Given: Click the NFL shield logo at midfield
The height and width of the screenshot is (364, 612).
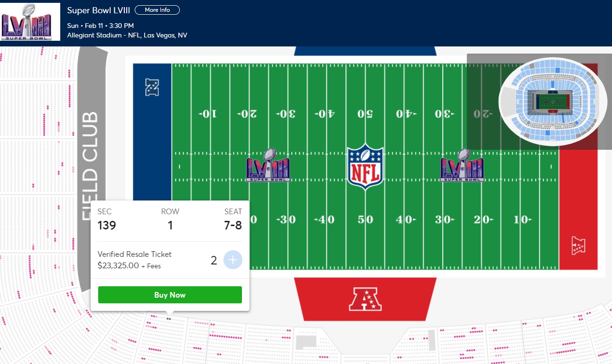Looking at the screenshot, I should [365, 166].
